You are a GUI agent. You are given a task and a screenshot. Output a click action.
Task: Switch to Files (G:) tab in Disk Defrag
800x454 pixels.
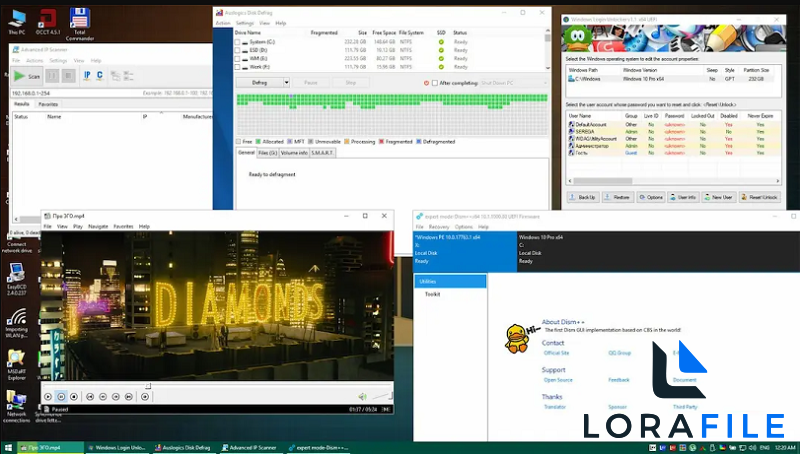(x=267, y=153)
